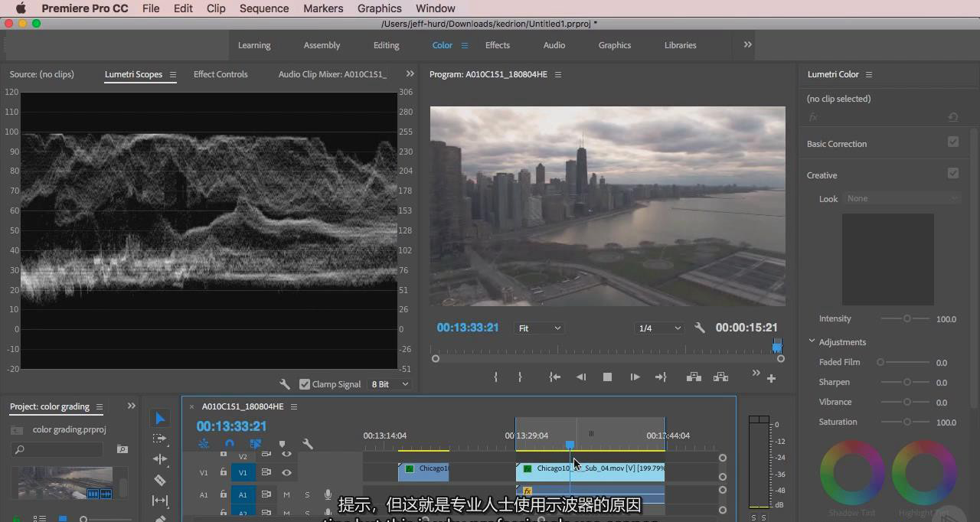980x522 pixels.
Task: Step forward one frame
Action: tap(635, 377)
